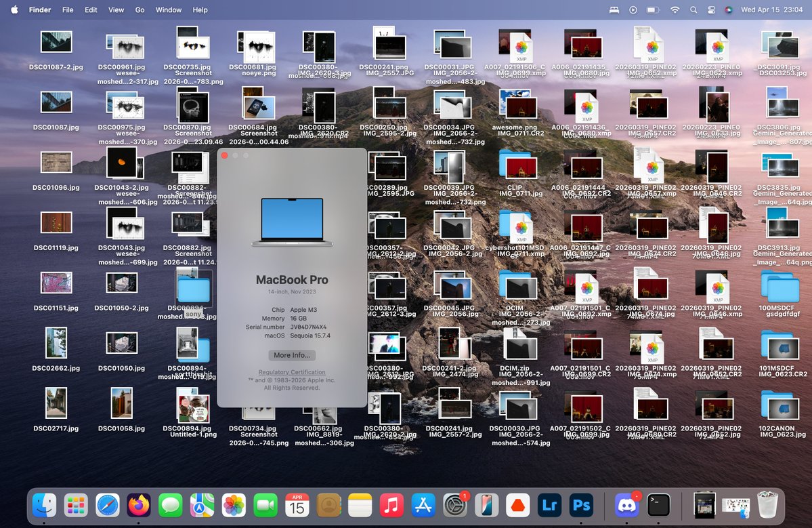The image size is (812, 528).
Task: Launch iPhone Mirroring from the Dock
Action: pyautogui.click(x=486, y=505)
